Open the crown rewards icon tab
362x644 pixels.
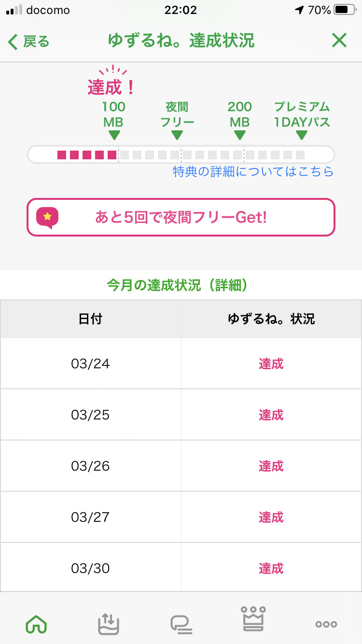[x=254, y=620]
